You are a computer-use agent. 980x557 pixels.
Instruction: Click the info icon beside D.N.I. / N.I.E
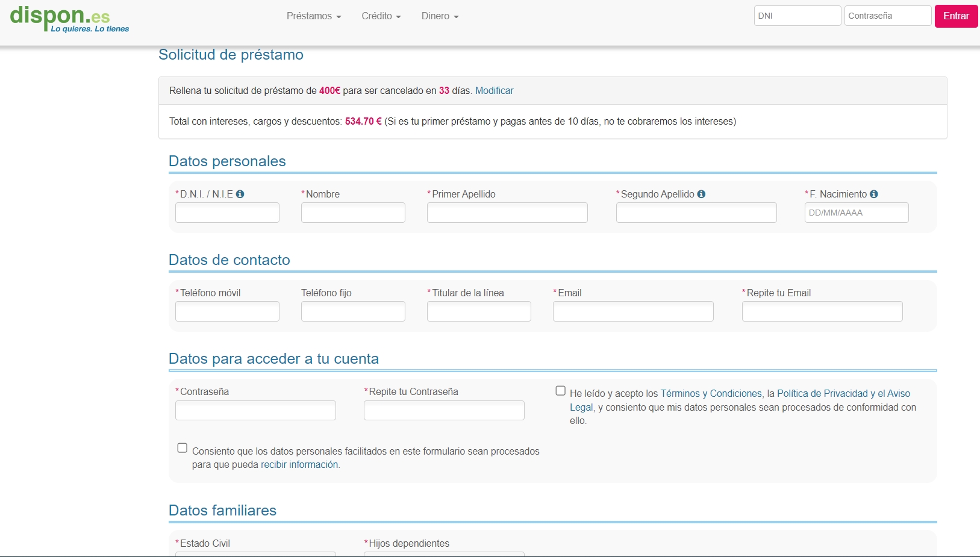pos(240,194)
